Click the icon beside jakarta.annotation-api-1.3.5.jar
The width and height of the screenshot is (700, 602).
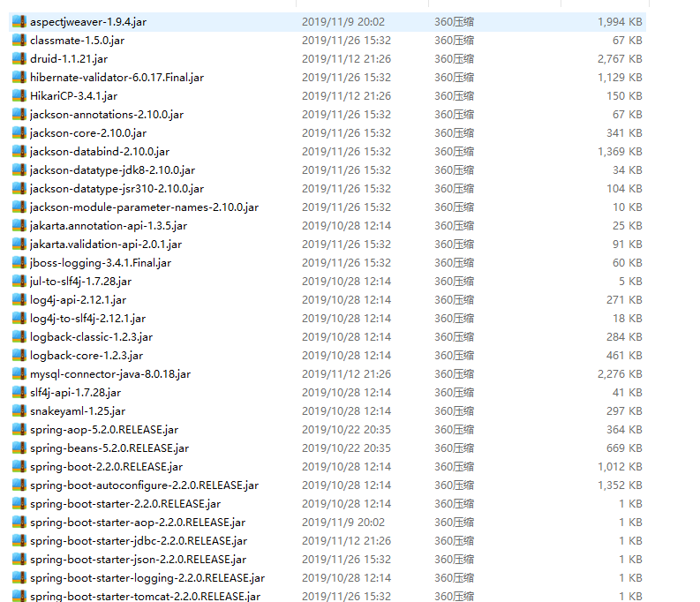tap(19, 225)
